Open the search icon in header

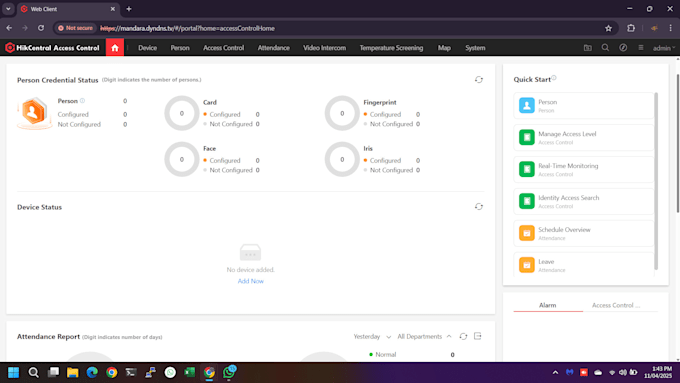(x=605, y=48)
